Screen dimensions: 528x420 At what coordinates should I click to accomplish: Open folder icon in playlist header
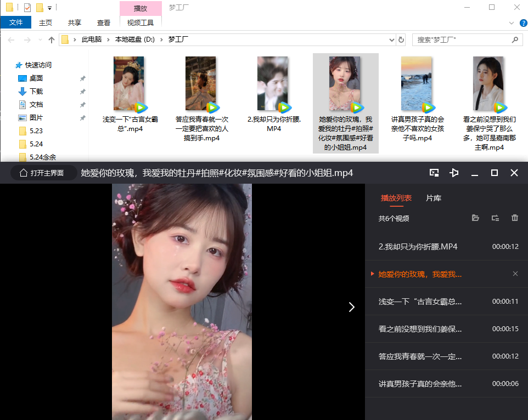[475, 218]
